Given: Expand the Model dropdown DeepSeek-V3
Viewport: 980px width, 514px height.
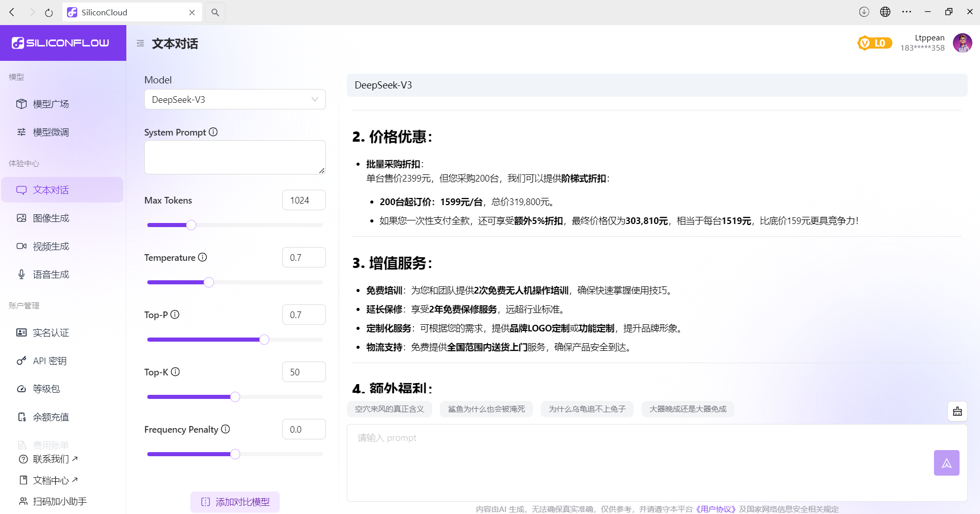Looking at the screenshot, I should pyautogui.click(x=235, y=99).
